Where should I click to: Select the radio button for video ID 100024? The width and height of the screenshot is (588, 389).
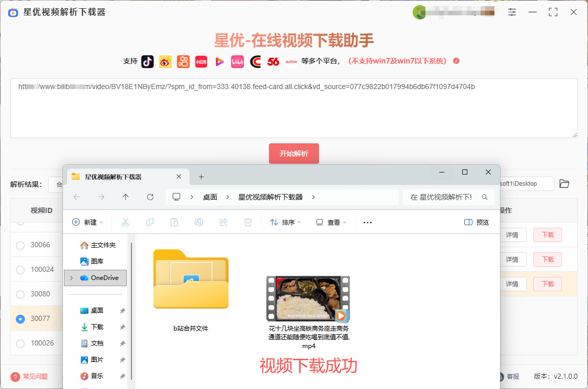(20, 270)
